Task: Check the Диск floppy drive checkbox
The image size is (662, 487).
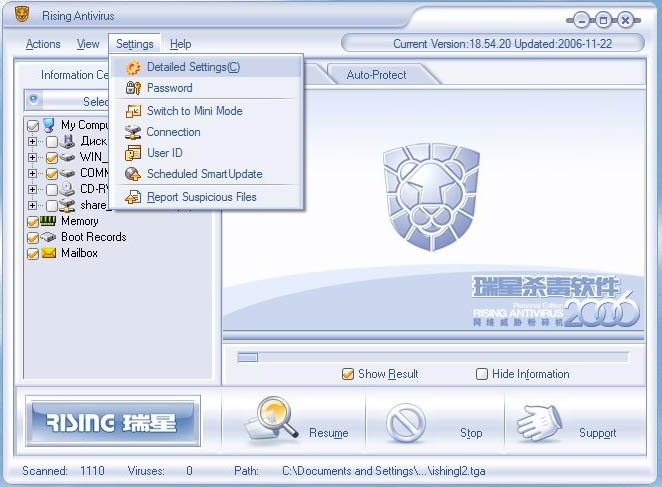Action: pos(52,141)
